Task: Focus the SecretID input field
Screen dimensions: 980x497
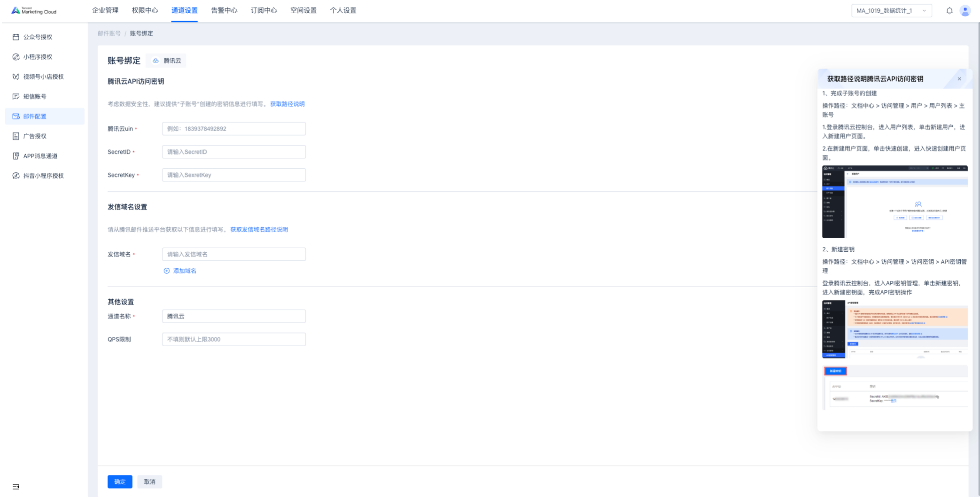Action: (x=233, y=152)
